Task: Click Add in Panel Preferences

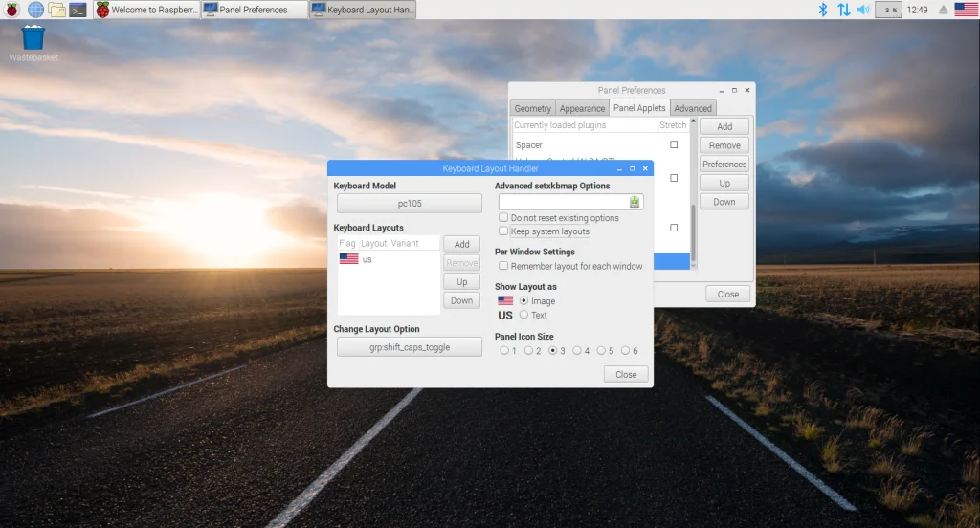Action: (x=724, y=126)
